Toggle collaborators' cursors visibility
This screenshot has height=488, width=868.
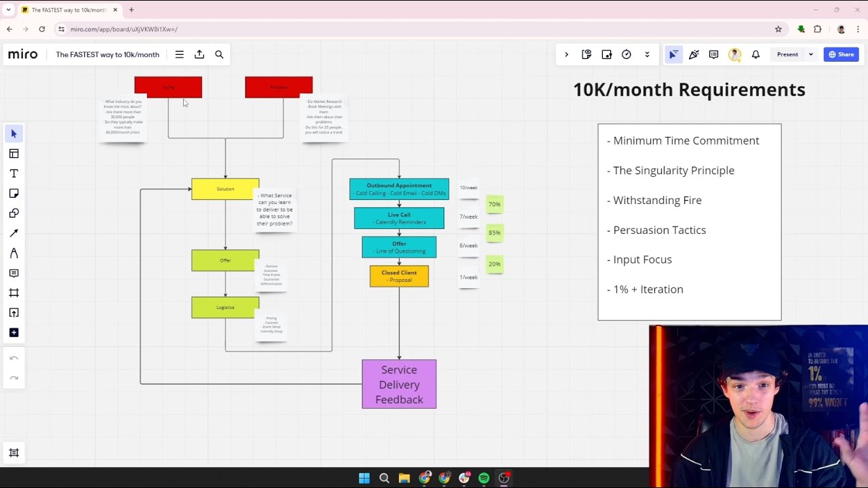point(673,54)
